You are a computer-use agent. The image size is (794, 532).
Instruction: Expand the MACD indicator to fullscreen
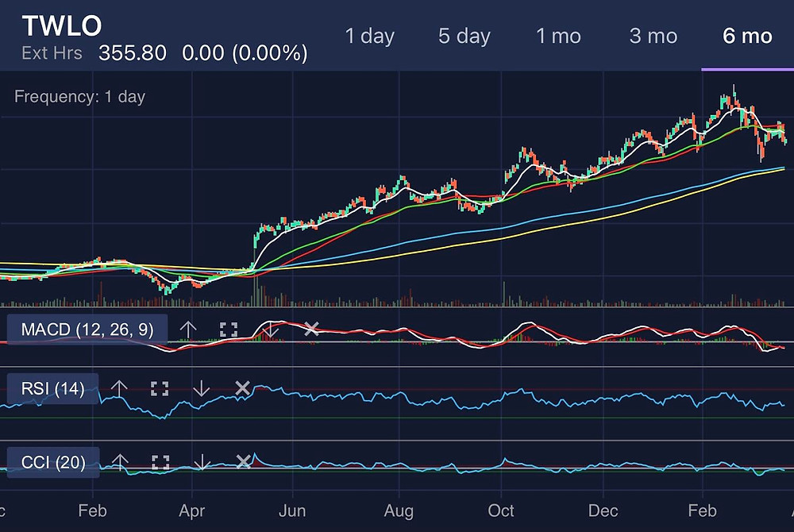pyautogui.click(x=229, y=330)
